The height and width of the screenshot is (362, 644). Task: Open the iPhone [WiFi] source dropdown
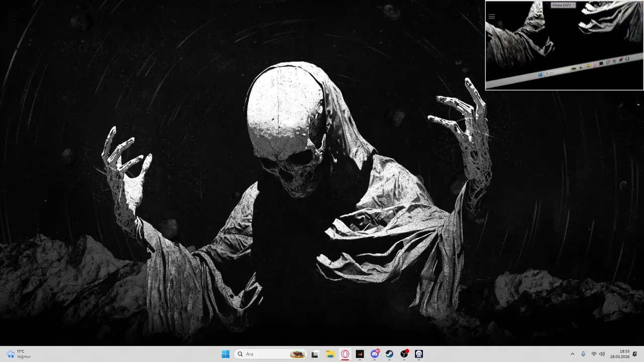click(x=563, y=5)
